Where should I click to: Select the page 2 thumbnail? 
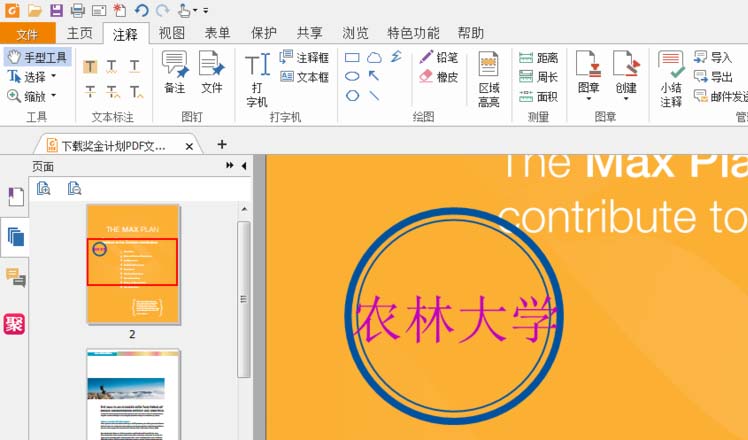(x=132, y=264)
